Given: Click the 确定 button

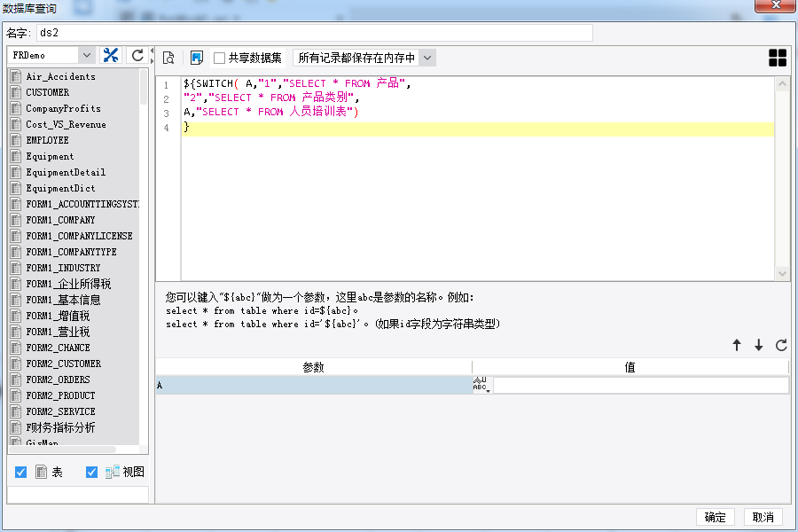Looking at the screenshot, I should point(715,517).
